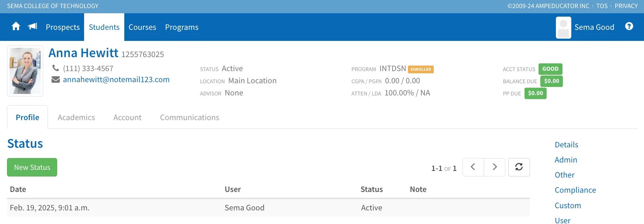
Task: Jump to the Admin section
Action: click(566, 160)
